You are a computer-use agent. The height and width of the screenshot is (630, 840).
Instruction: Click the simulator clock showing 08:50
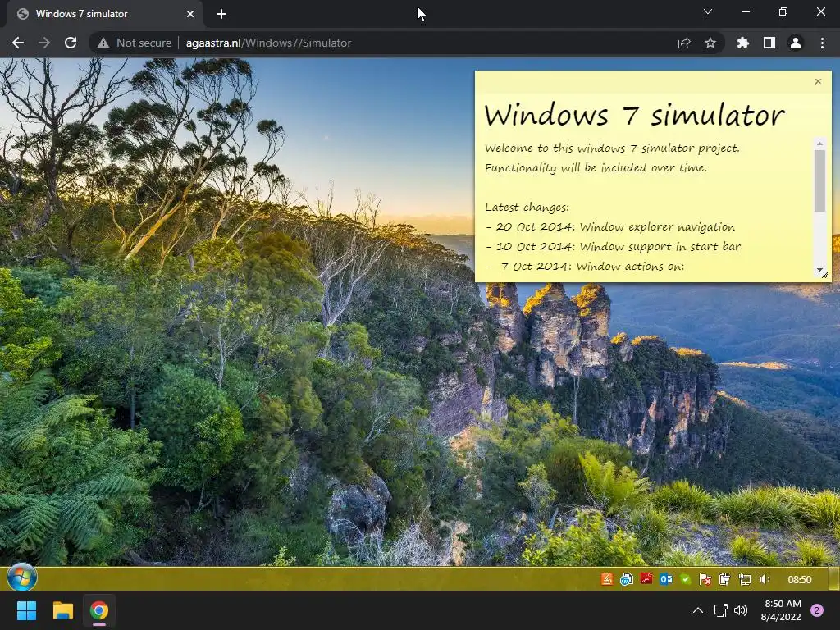click(x=799, y=580)
